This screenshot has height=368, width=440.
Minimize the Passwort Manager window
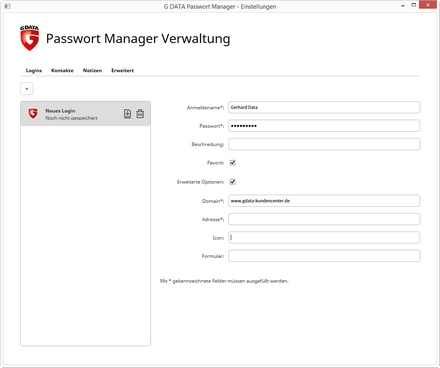[403, 6]
